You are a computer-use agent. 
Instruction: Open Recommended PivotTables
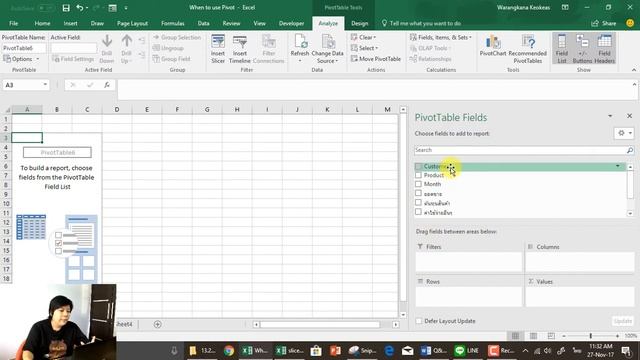527,49
